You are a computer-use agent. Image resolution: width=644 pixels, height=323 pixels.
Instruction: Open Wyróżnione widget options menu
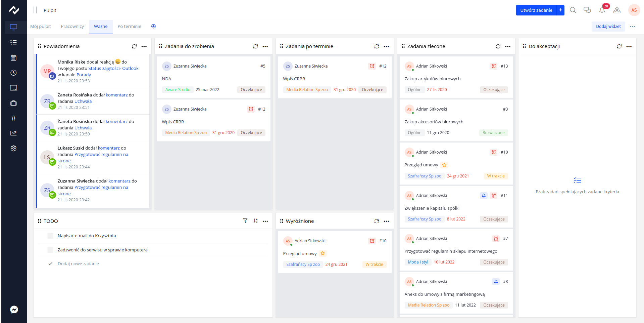tap(386, 221)
